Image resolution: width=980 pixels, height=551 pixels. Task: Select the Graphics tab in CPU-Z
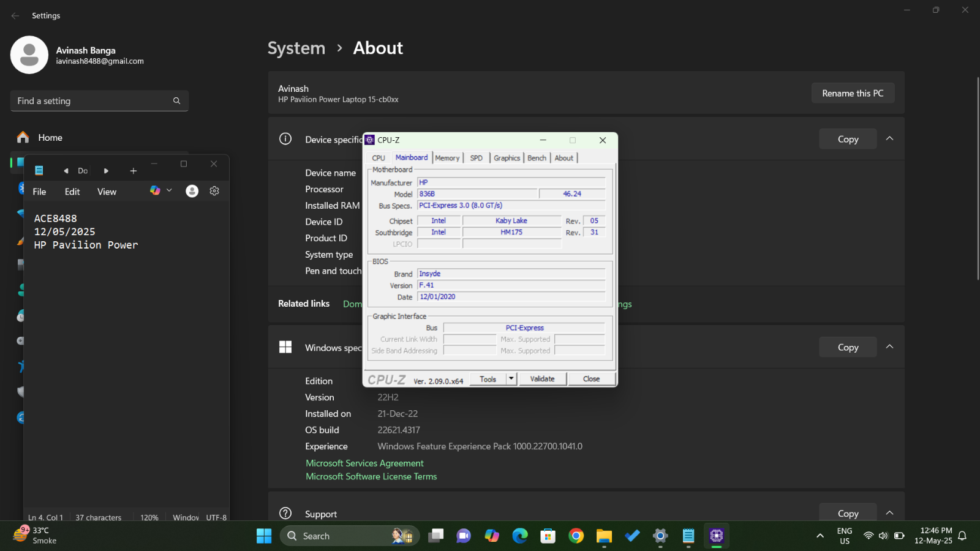coord(507,158)
